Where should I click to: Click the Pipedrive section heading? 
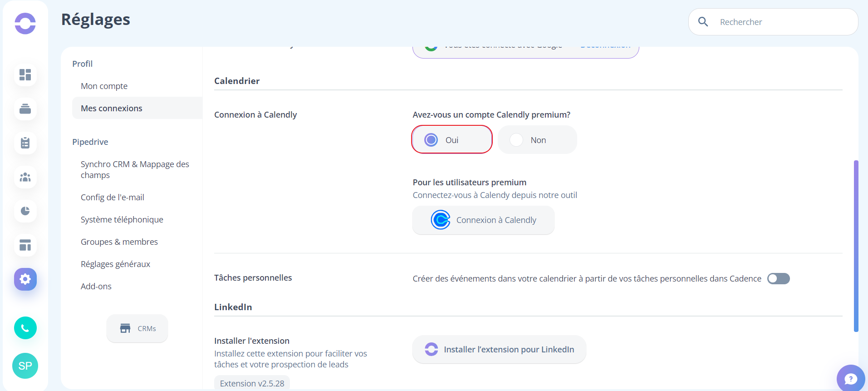click(x=90, y=142)
